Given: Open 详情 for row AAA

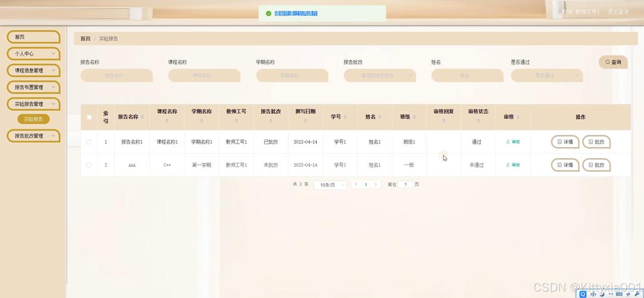Looking at the screenshot, I should pos(565,165).
